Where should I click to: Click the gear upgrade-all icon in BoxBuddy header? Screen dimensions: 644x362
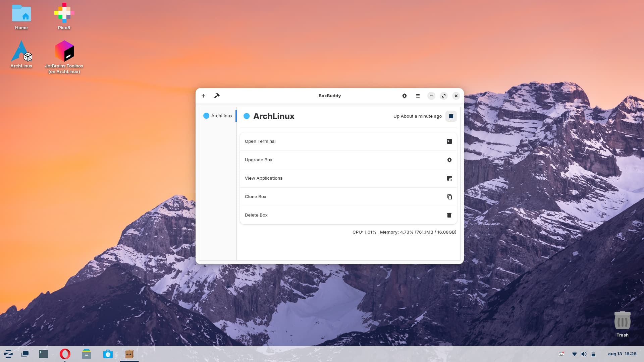click(x=405, y=96)
